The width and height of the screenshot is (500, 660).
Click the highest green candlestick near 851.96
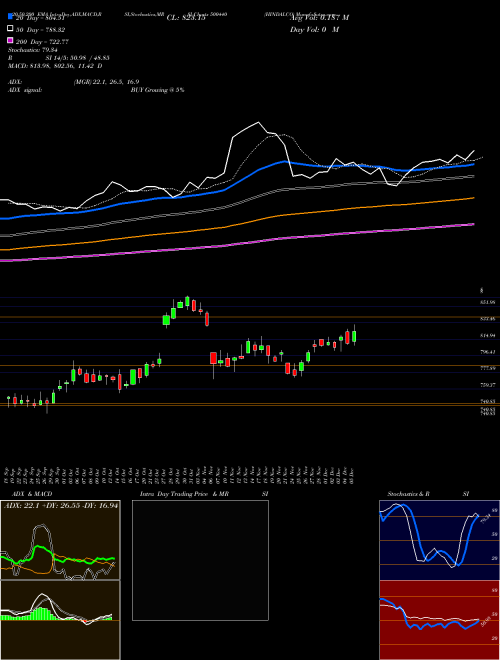pos(187,301)
